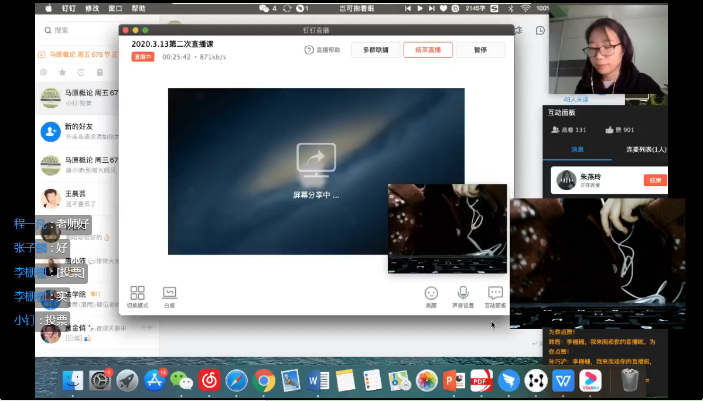Screen dimensions: 703x401
Task: Open System Preferences from the Dock
Action: tap(100, 381)
